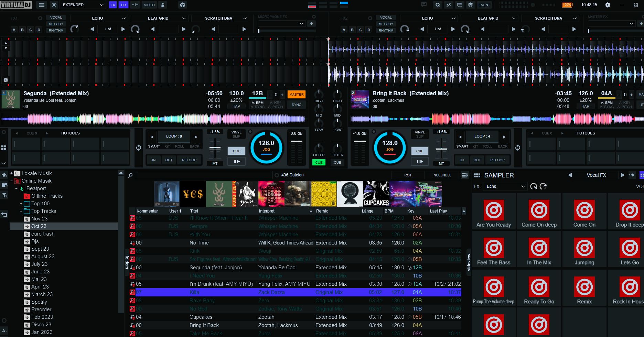Collapse the Beatport node in the tree
The height and width of the screenshot is (337, 644).
(x=16, y=188)
